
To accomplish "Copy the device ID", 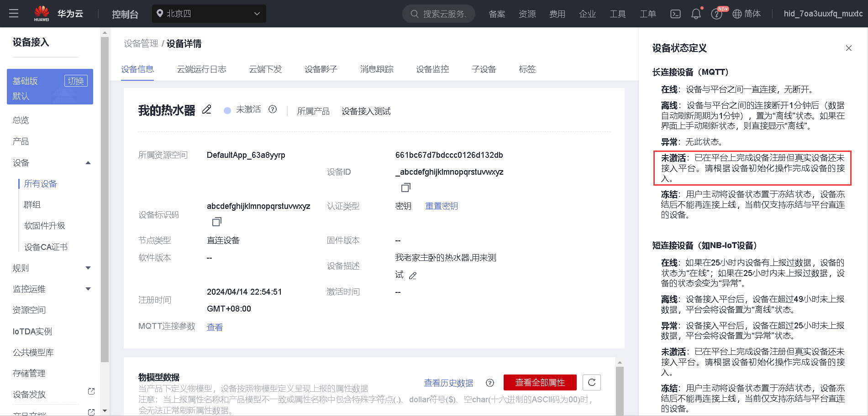I will [406, 187].
